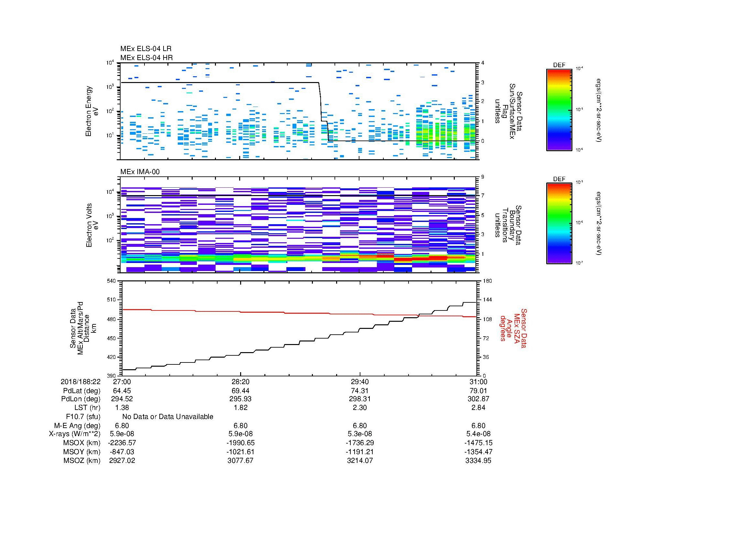Click the black stepped altitude curve
The image size is (756, 534).
pyautogui.click(x=299, y=344)
